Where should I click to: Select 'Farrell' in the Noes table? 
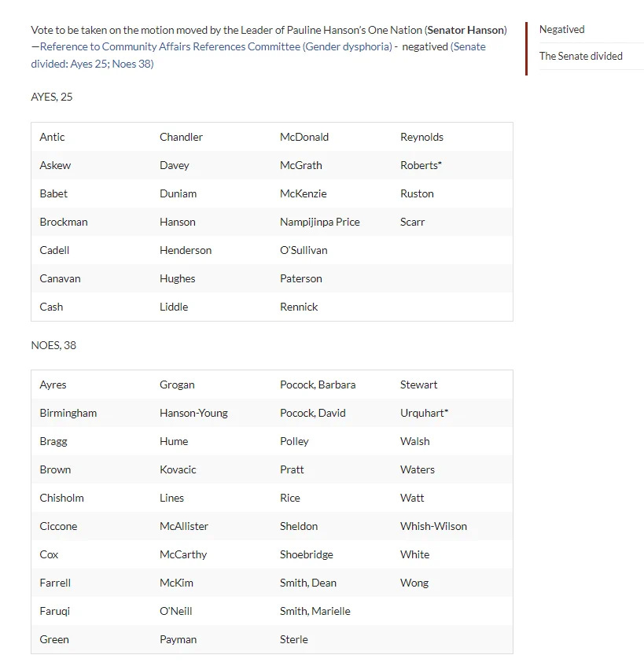(55, 583)
